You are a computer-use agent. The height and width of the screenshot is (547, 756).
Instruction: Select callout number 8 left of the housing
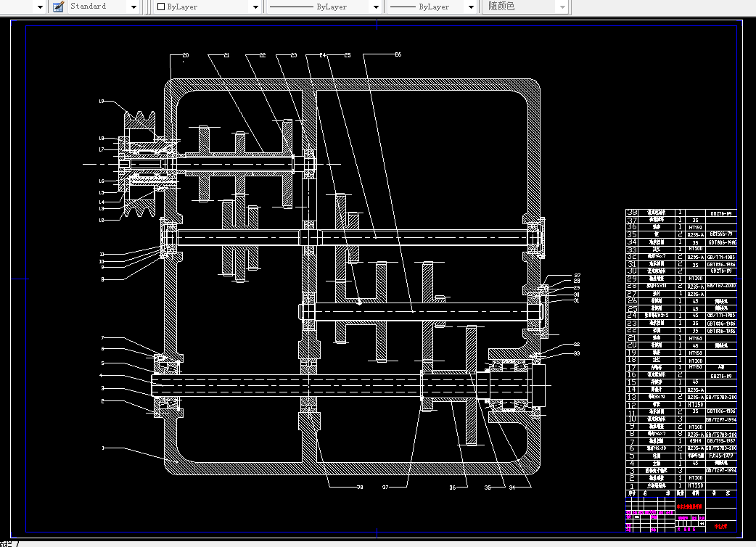tap(102, 279)
